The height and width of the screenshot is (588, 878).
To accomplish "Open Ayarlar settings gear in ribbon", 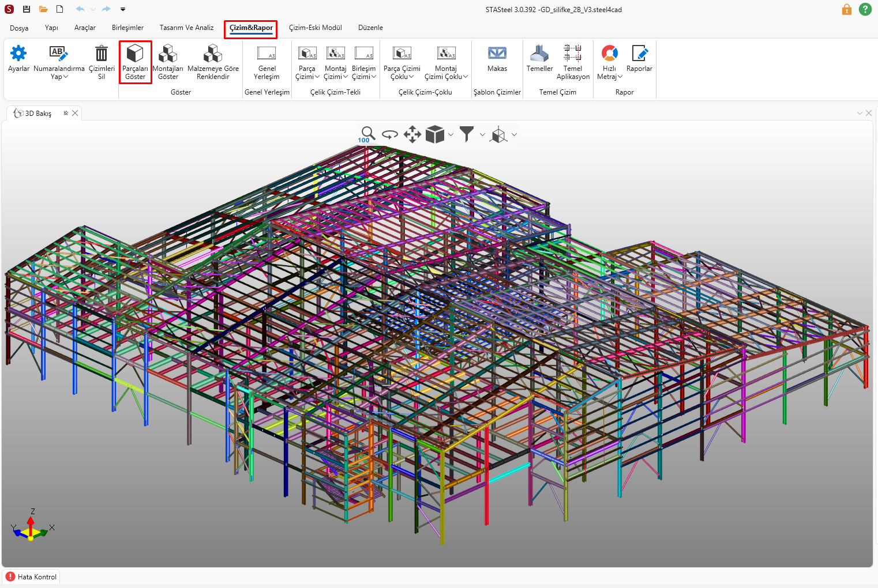I will click(18, 54).
